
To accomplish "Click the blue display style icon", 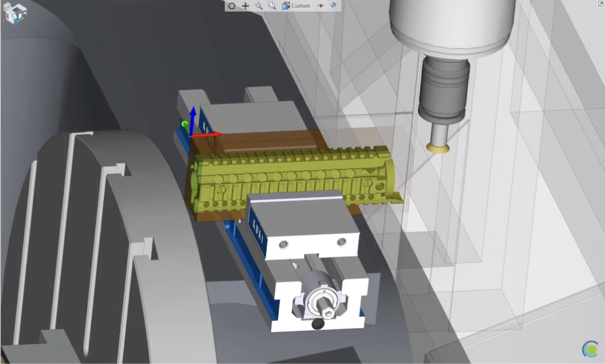I will click(334, 6).
